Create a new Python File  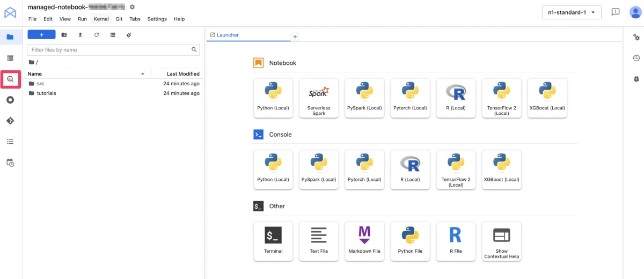pyautogui.click(x=410, y=241)
